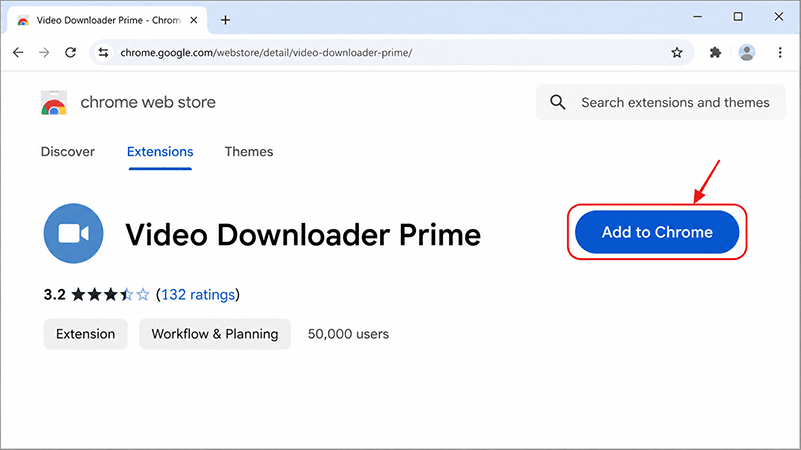The width and height of the screenshot is (801, 450).
Task: Click the address bar URL
Action: click(266, 53)
